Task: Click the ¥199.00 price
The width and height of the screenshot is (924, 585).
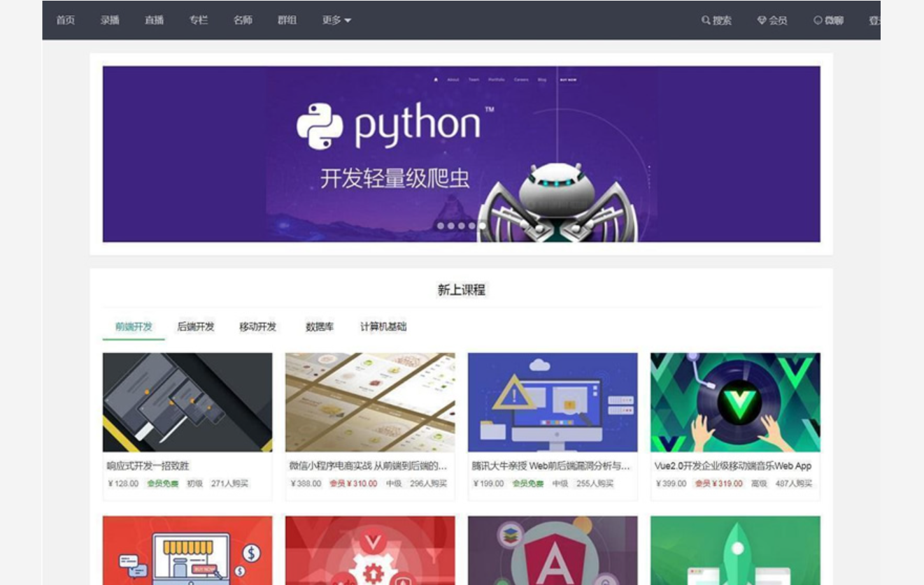Action: (x=488, y=484)
